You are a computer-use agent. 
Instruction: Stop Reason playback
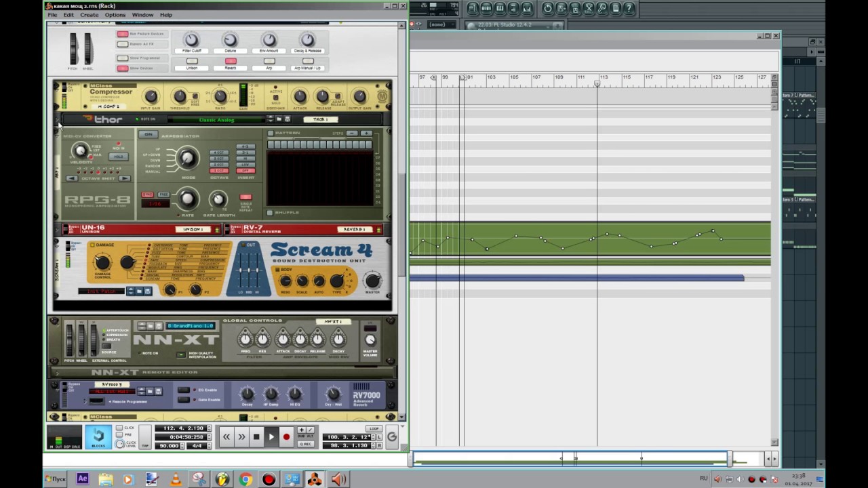(256, 437)
